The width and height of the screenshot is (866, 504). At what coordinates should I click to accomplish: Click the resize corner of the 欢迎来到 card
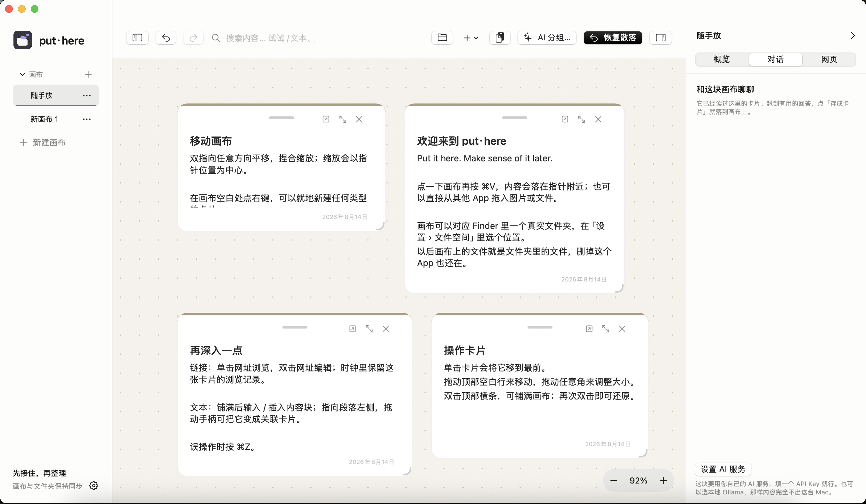coord(619,289)
